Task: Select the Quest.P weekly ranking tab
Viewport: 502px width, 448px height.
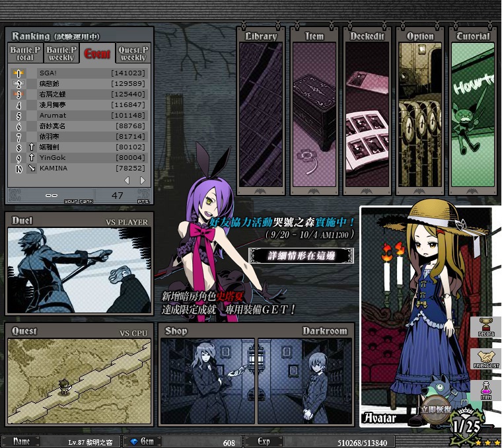Action: [x=133, y=54]
